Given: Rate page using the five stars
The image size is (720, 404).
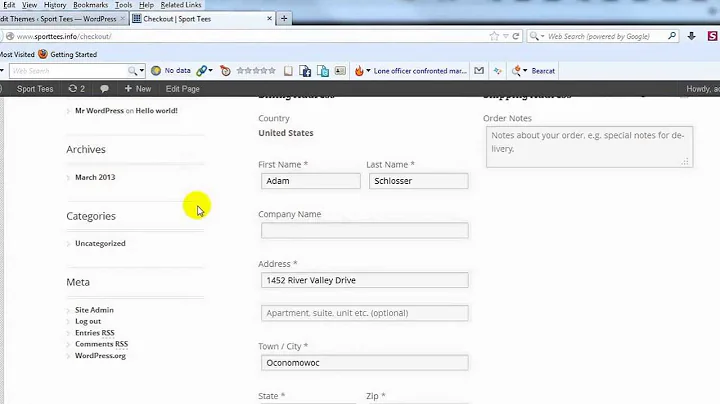Looking at the screenshot, I should tap(256, 71).
